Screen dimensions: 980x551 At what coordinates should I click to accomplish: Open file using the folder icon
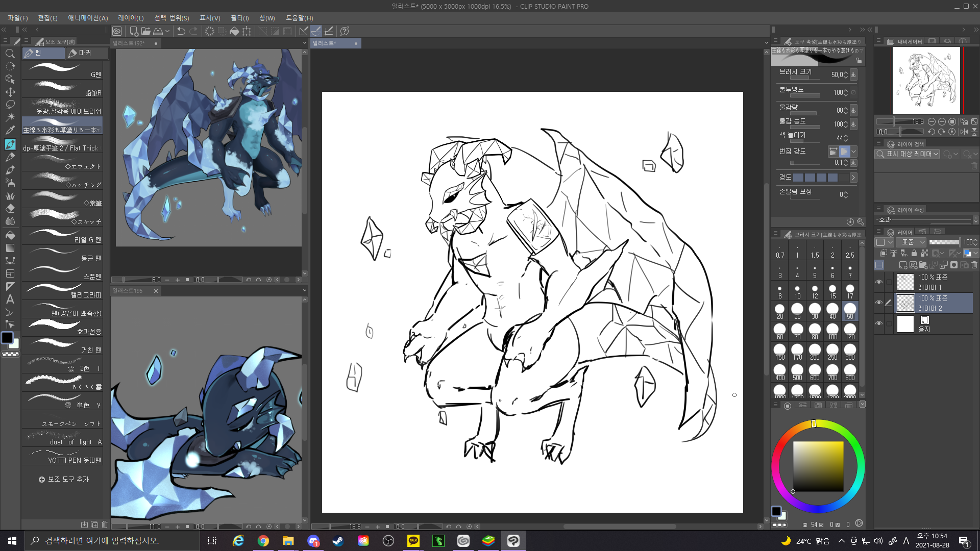point(146,31)
